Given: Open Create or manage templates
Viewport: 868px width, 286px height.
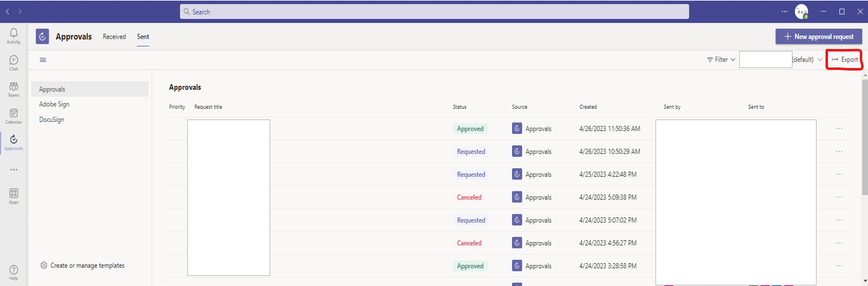Looking at the screenshot, I should [x=82, y=266].
